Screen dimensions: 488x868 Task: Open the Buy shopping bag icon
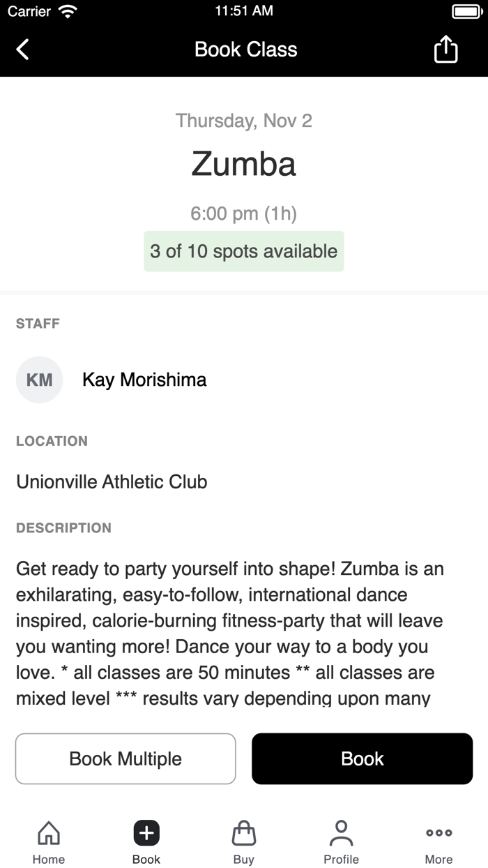(243, 832)
